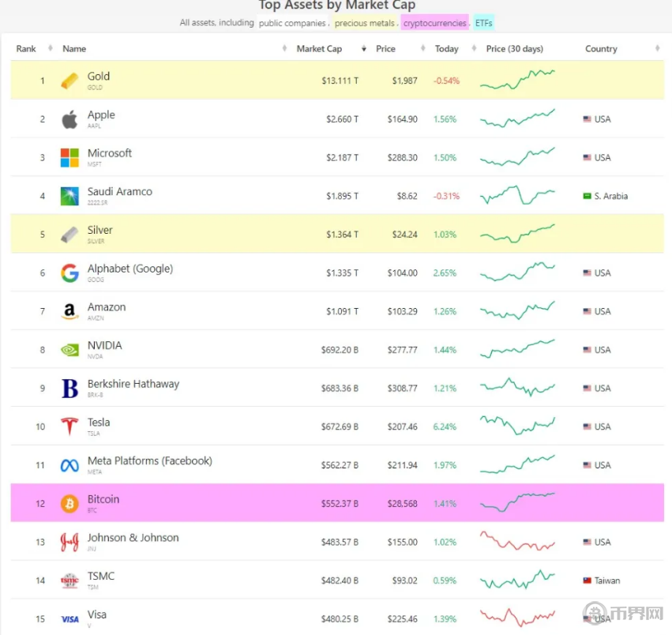Screen dimensions: 672x635
Task: Open the Saudi Aramco link
Action: point(120,192)
